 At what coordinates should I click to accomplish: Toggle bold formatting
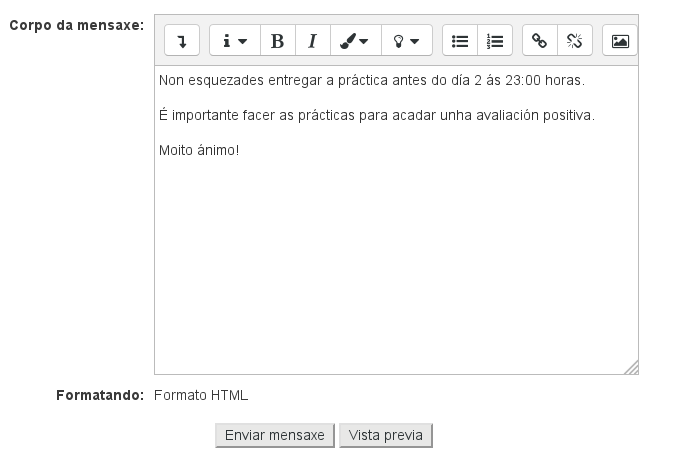pyautogui.click(x=278, y=41)
